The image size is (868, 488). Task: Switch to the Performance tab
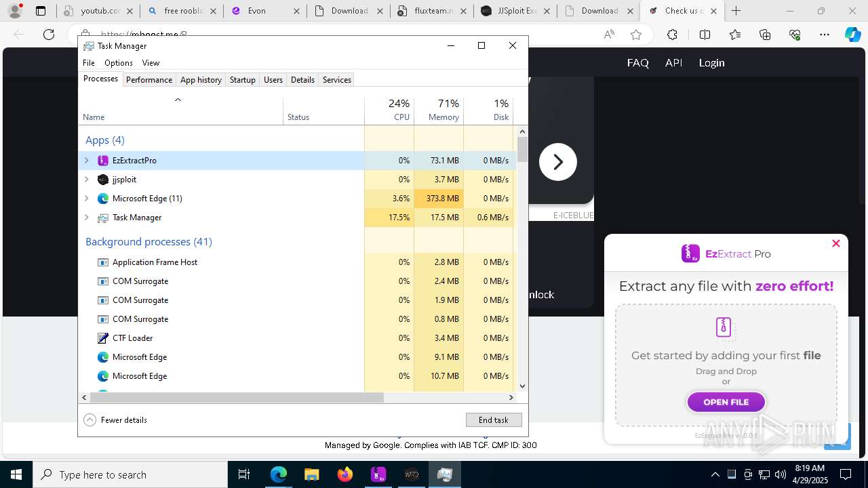pyautogui.click(x=149, y=80)
